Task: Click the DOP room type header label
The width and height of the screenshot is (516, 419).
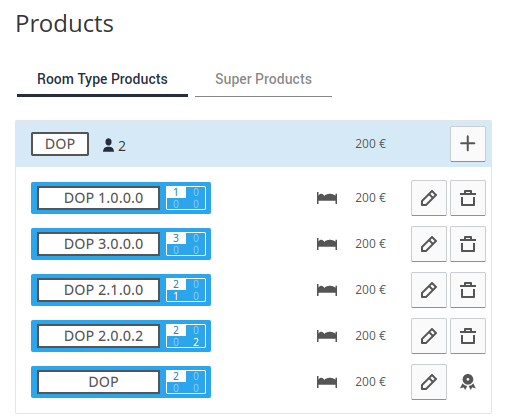Action: click(60, 144)
